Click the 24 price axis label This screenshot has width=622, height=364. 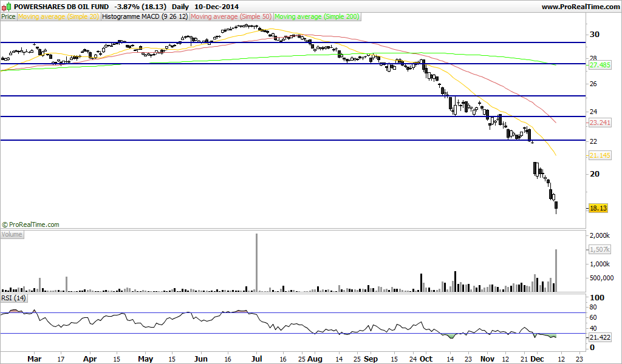coord(593,112)
